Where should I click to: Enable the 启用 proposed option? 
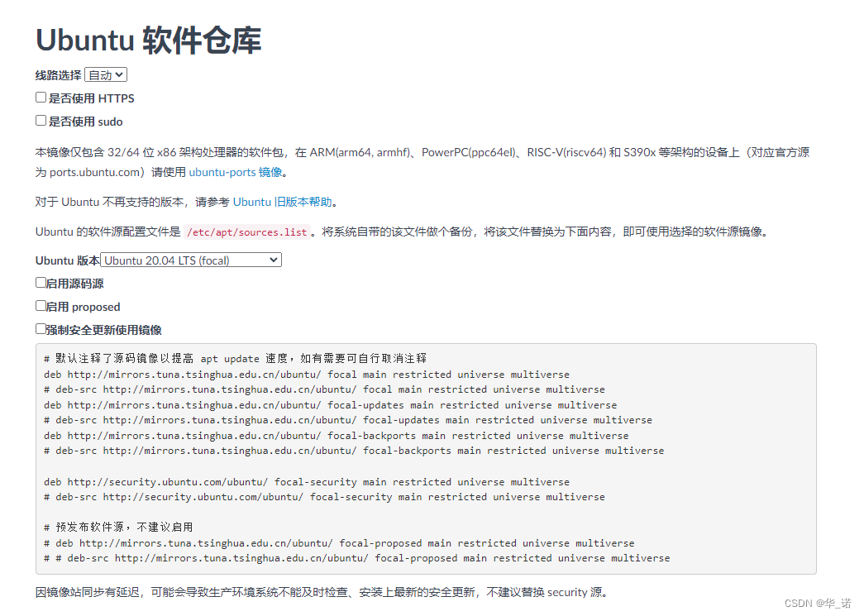pyautogui.click(x=39, y=305)
